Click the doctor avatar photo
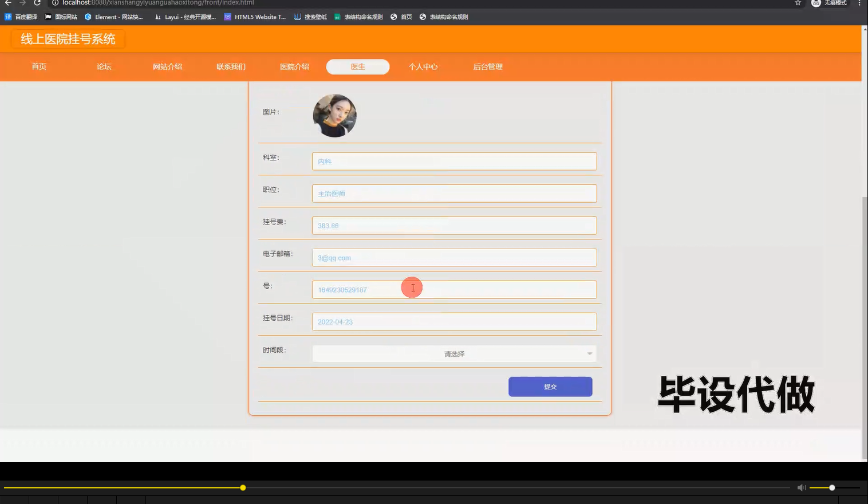868x504 pixels. pyautogui.click(x=334, y=115)
